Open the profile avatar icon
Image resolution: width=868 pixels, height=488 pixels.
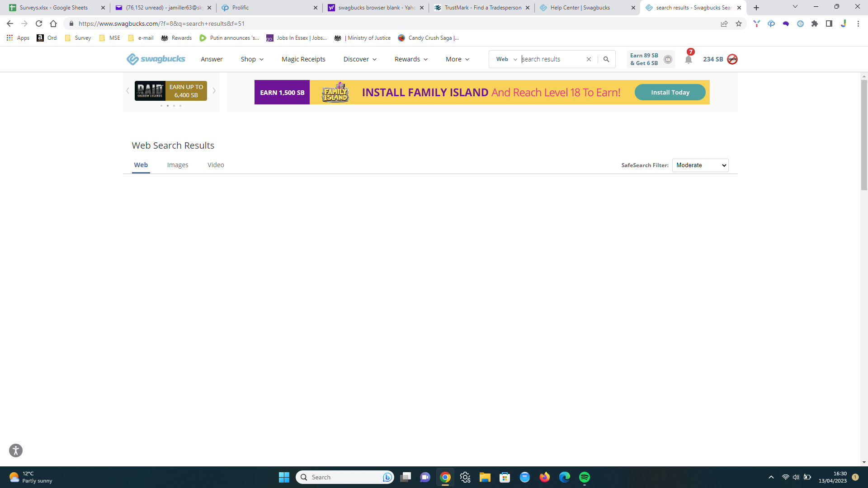(x=732, y=59)
